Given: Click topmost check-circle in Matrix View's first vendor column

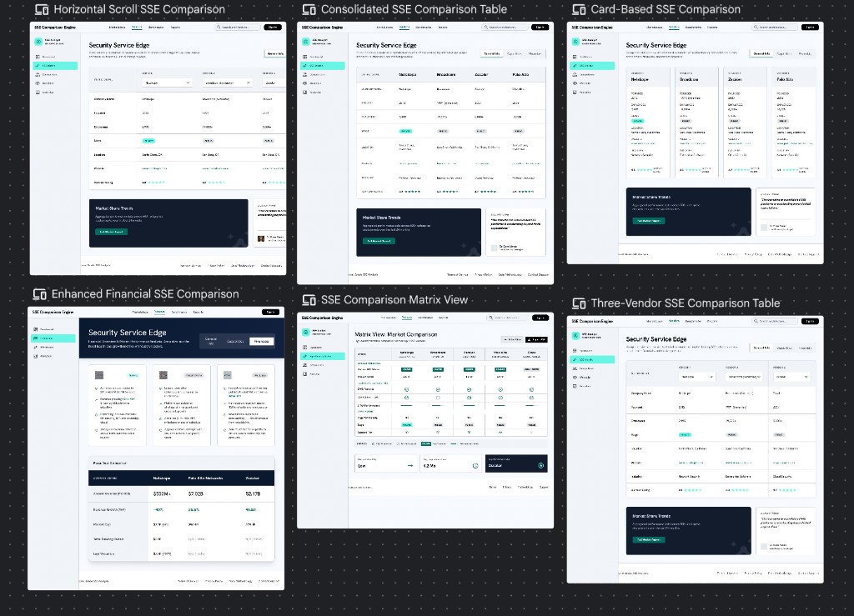Looking at the screenshot, I should [x=406, y=389].
